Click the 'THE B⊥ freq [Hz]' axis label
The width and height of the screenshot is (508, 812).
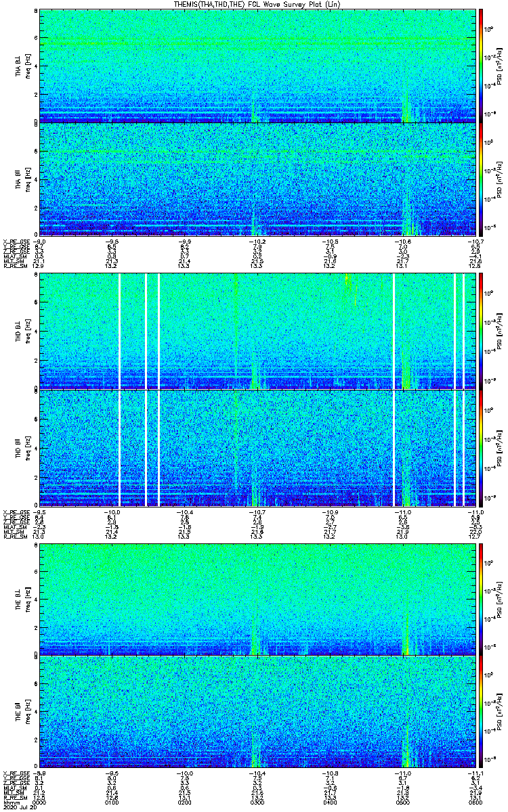(x=22, y=599)
